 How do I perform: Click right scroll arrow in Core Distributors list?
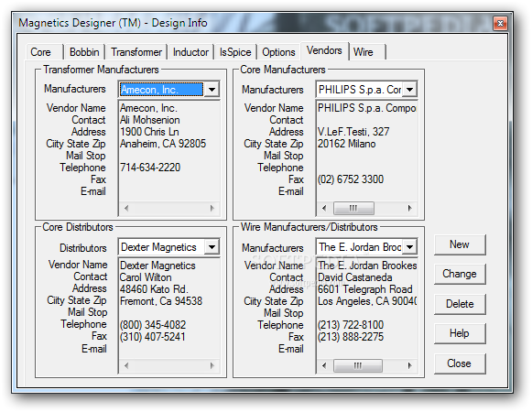pyautogui.click(x=212, y=365)
